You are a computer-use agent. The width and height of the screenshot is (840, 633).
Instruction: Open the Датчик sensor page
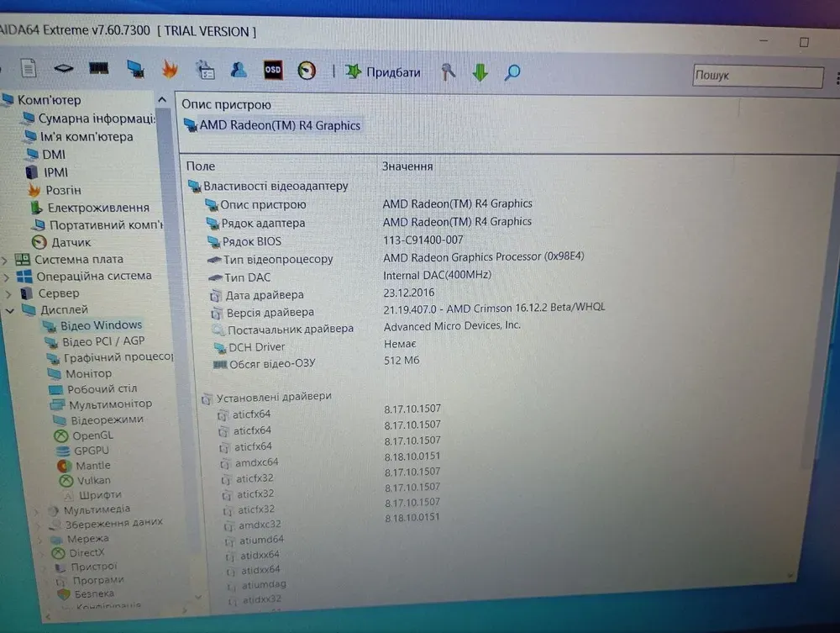[x=71, y=242]
